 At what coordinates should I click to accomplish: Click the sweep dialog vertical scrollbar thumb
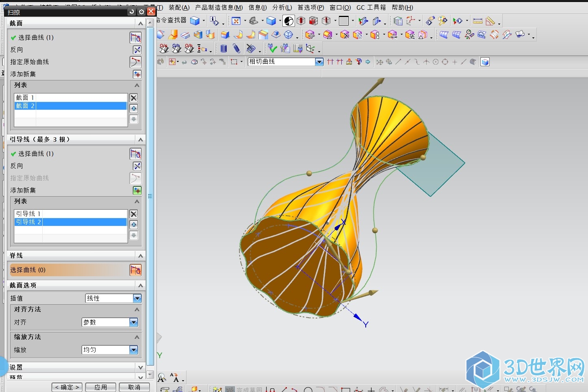150,197
